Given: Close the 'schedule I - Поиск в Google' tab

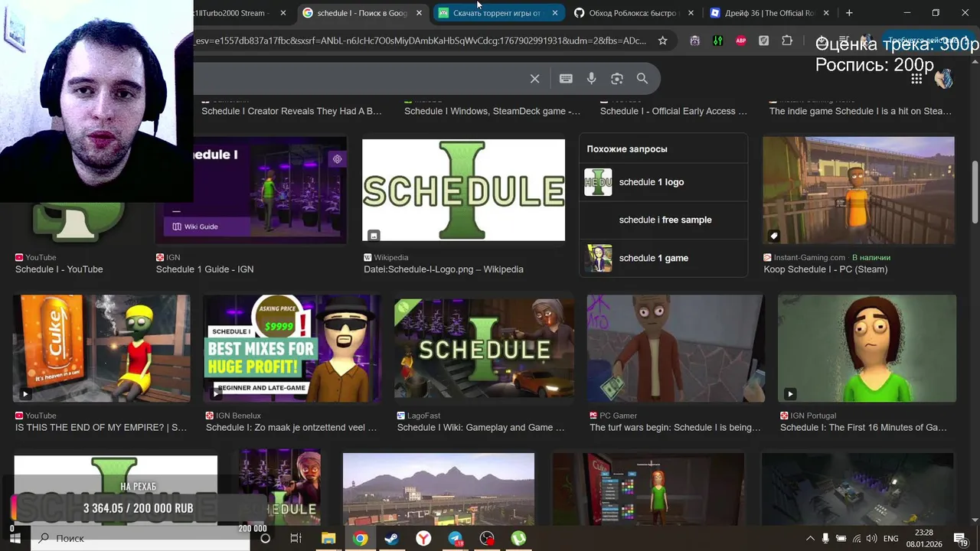Looking at the screenshot, I should coord(419,13).
